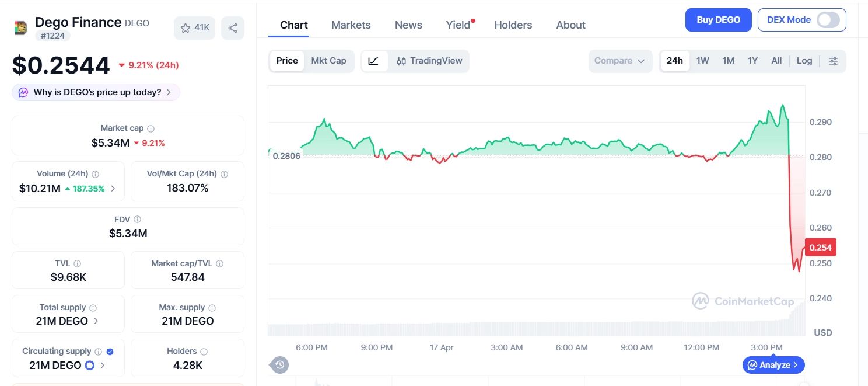
Task: Select the line chart icon
Action: (x=374, y=61)
